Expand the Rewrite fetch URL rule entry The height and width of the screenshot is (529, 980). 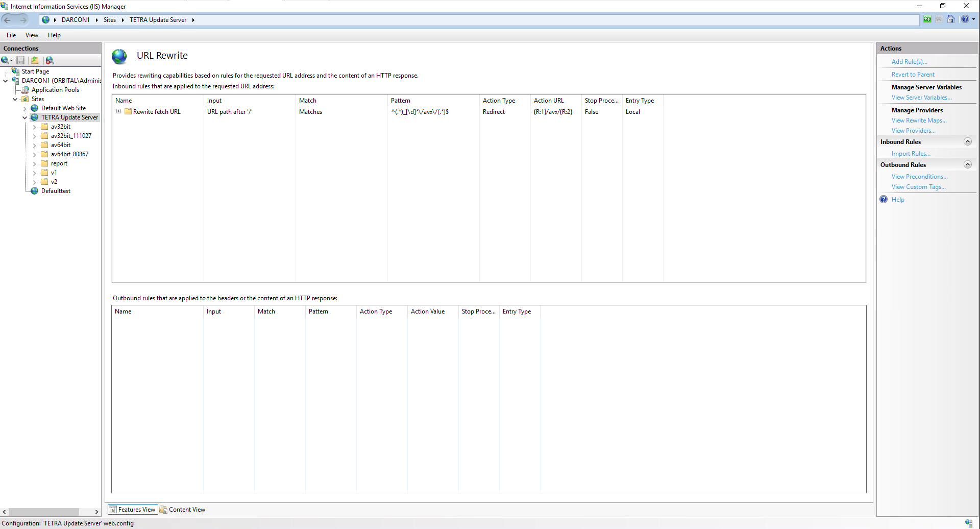(x=119, y=111)
